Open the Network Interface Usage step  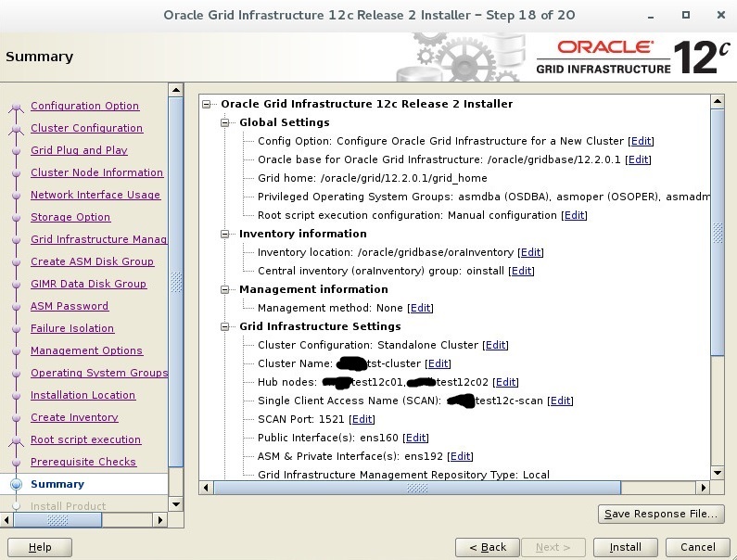coord(95,195)
